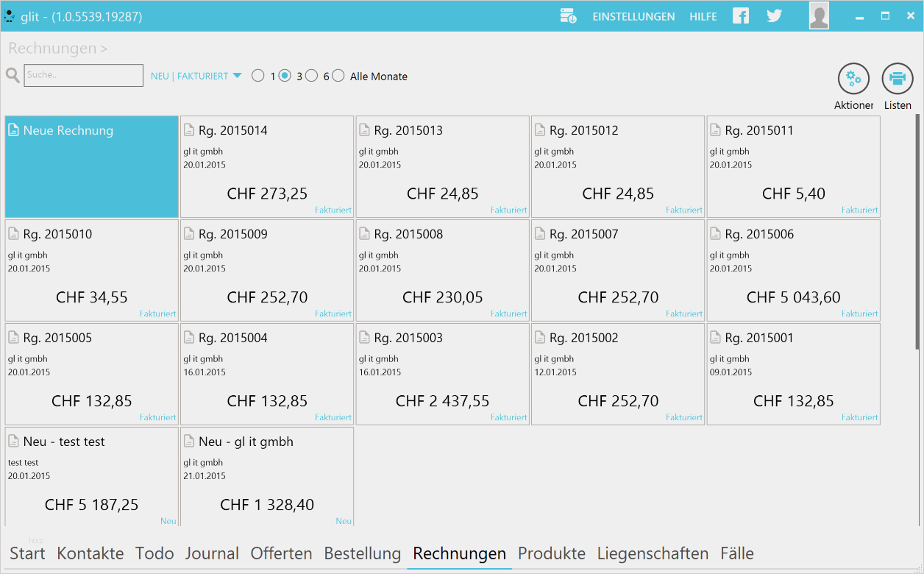924x574 pixels.
Task: Open the HILFE menu
Action: (703, 16)
